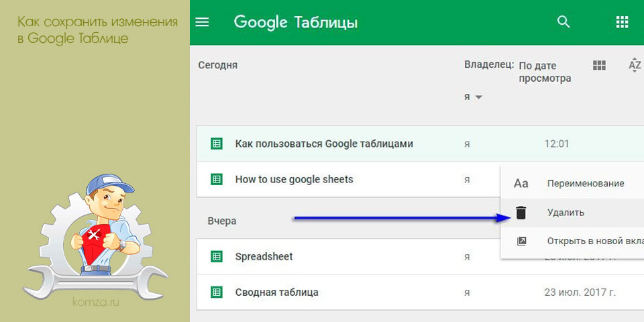Click owner я in Как пользоваться Google таблицами row
Screen dimensions: 644x322
[467, 145]
